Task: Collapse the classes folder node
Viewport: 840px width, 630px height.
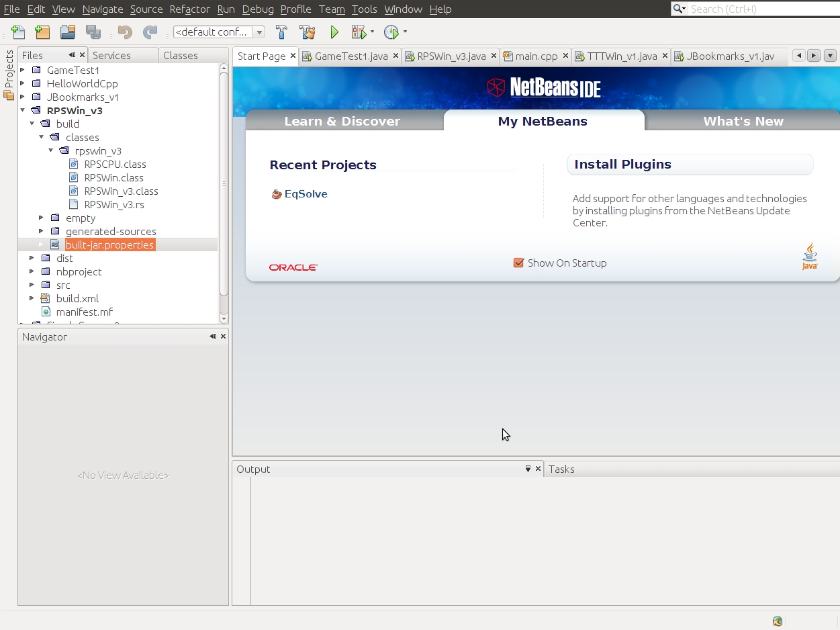Action: pyautogui.click(x=42, y=137)
